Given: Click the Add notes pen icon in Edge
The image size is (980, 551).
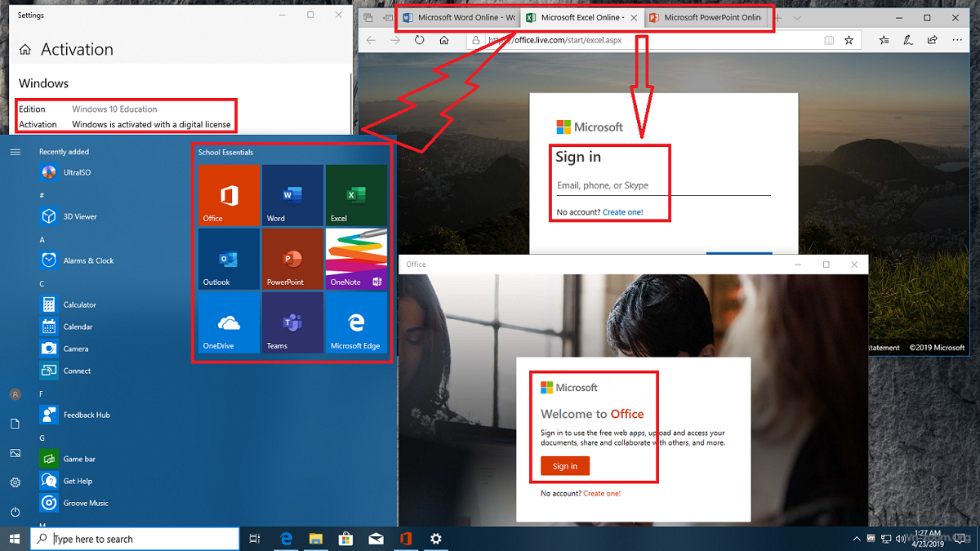Looking at the screenshot, I should [x=908, y=40].
